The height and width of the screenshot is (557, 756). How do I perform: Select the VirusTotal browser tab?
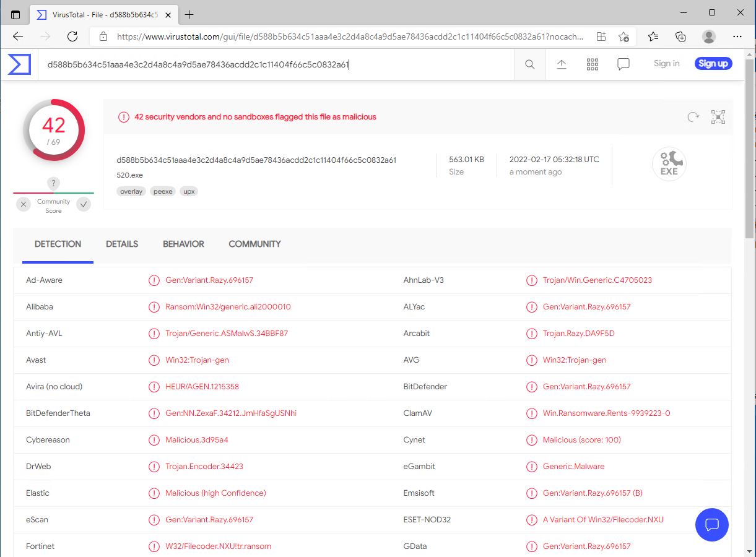coord(104,14)
